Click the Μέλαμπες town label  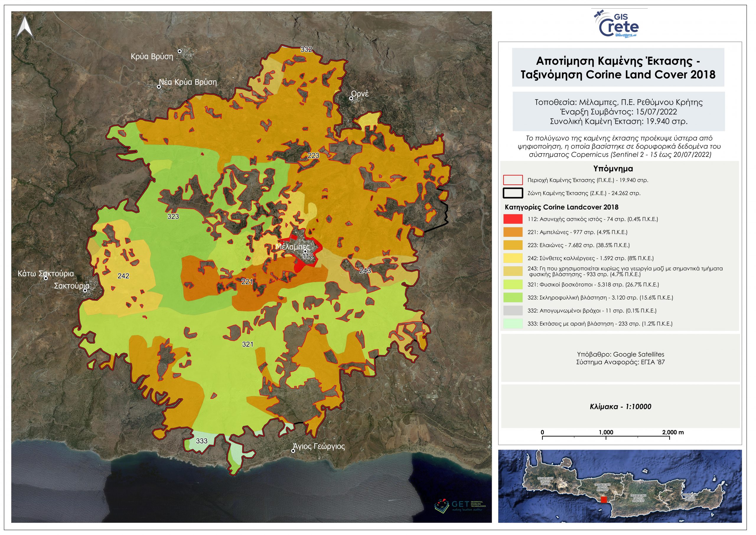coord(292,247)
